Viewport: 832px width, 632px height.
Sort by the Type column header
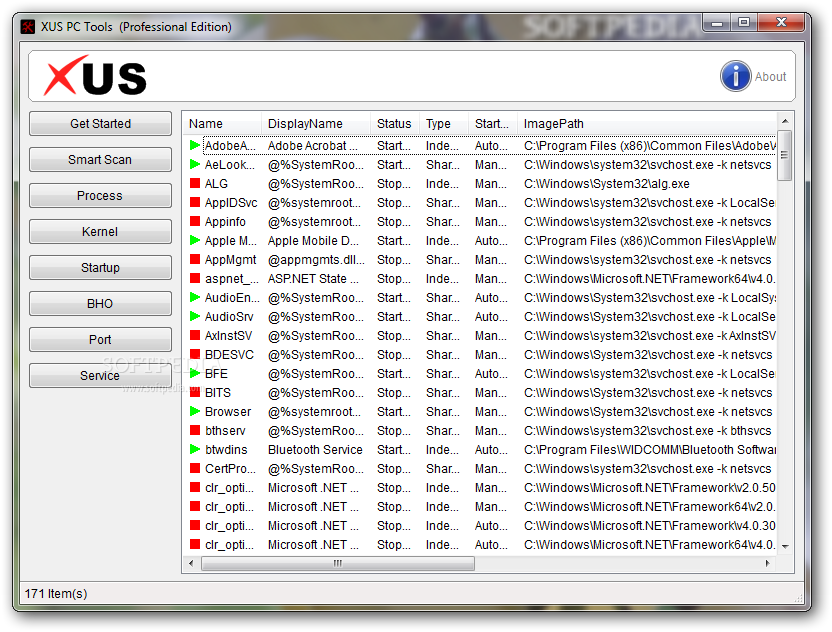(x=444, y=124)
